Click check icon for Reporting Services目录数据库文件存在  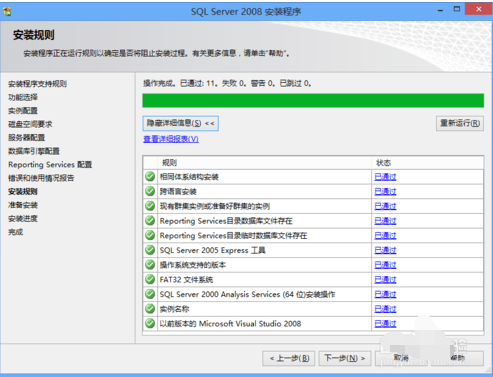pyautogui.click(x=150, y=221)
